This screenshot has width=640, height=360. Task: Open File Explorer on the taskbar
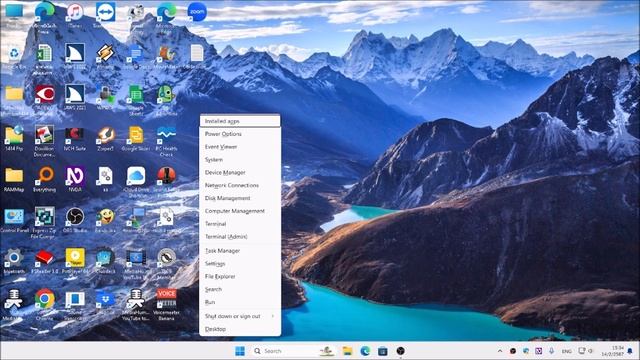[347, 351]
